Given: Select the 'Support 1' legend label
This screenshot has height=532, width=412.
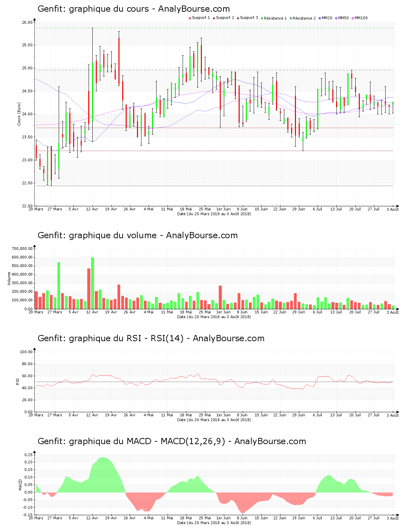Looking at the screenshot, I should click(x=201, y=18).
